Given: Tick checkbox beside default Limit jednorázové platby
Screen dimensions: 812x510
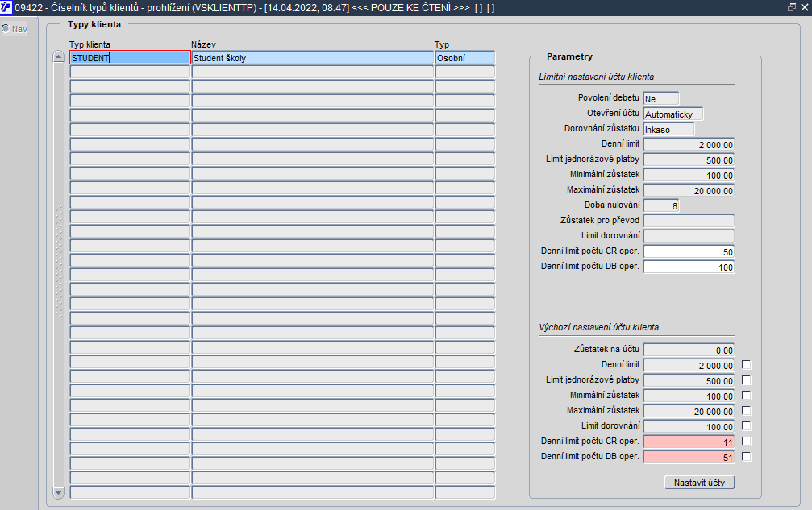Looking at the screenshot, I should pos(746,380).
